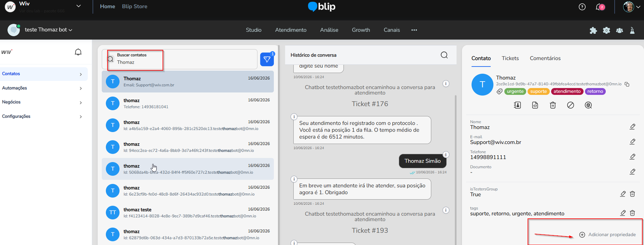Image resolution: width=644 pixels, height=245 pixels.
Task: Edit the isTestersGroup property with its pencil
Action: point(623,194)
